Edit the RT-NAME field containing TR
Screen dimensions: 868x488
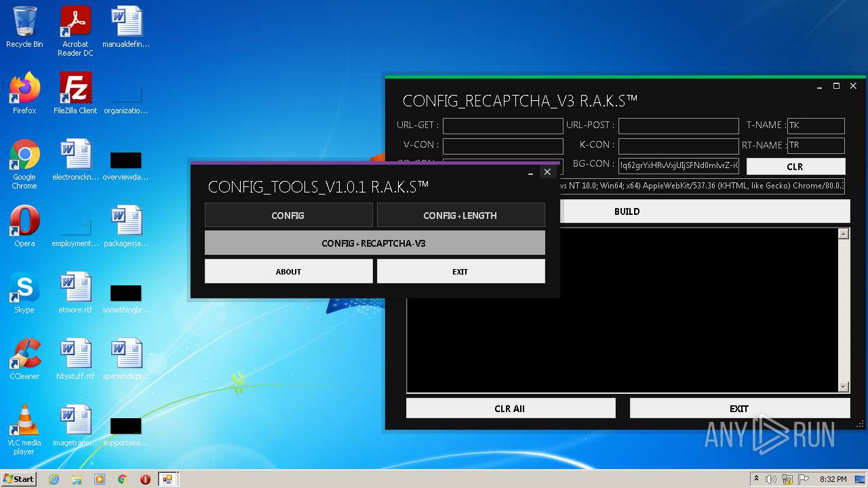(816, 145)
